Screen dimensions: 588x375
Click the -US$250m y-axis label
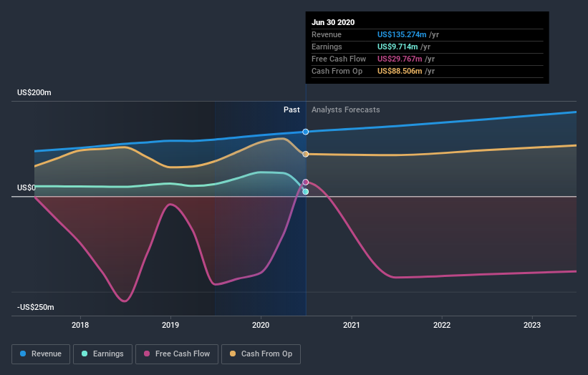coord(36,307)
